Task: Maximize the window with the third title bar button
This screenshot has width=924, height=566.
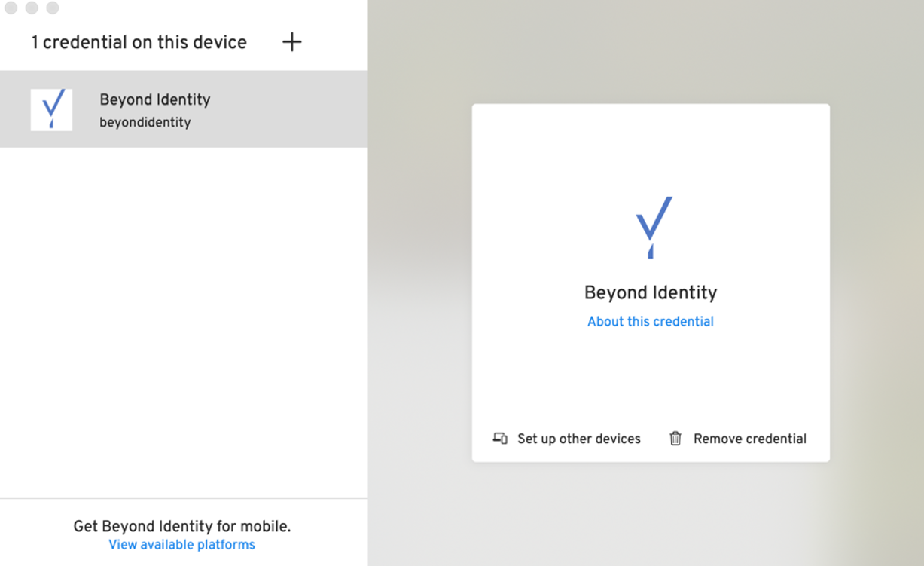Action: point(52,8)
